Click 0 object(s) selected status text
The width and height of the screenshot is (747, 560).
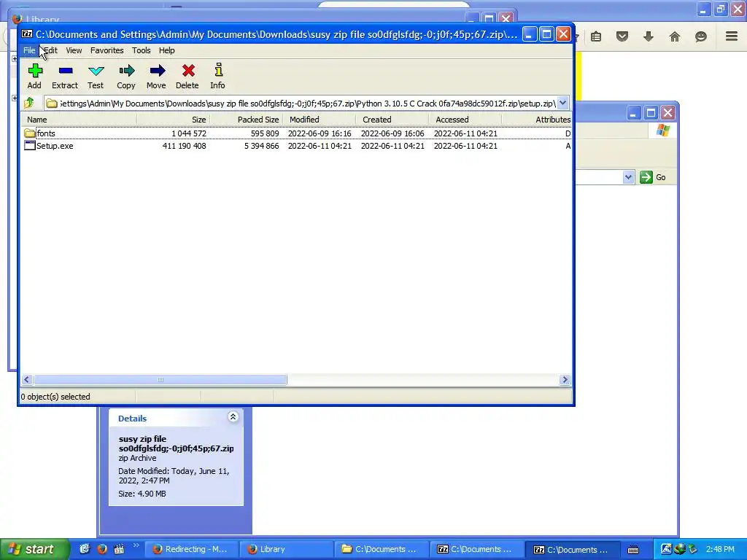(55, 397)
